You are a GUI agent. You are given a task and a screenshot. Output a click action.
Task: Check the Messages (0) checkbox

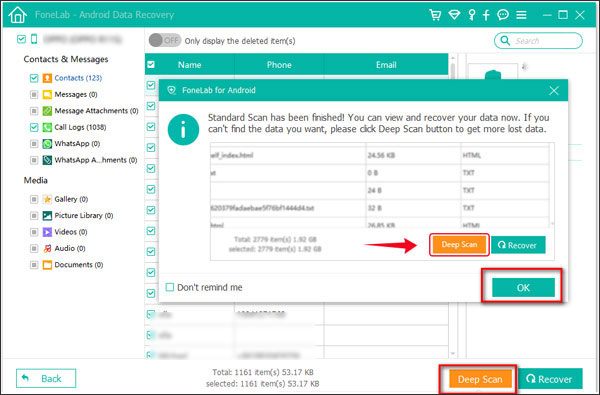(34, 95)
